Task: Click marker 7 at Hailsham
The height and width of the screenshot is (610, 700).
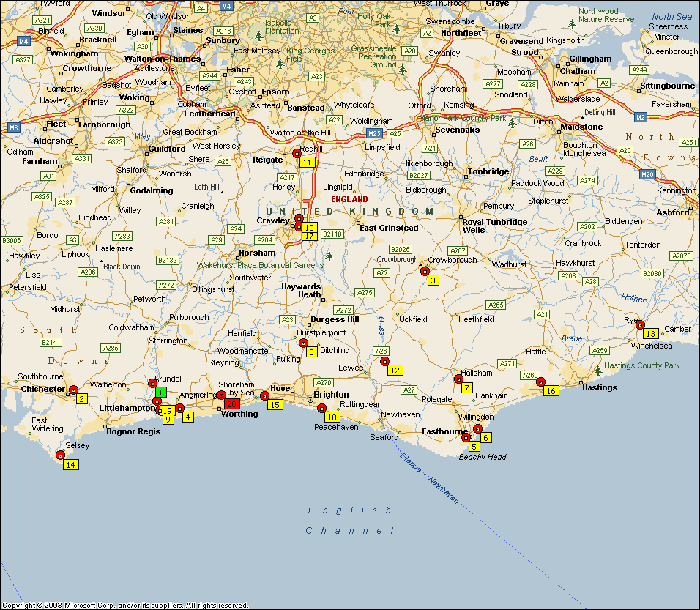Action: tap(466, 388)
